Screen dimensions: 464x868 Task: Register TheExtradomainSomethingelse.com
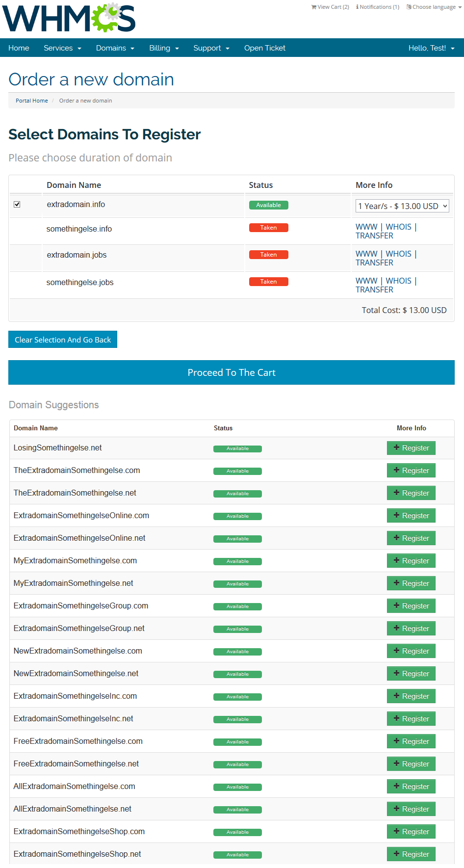coord(411,471)
